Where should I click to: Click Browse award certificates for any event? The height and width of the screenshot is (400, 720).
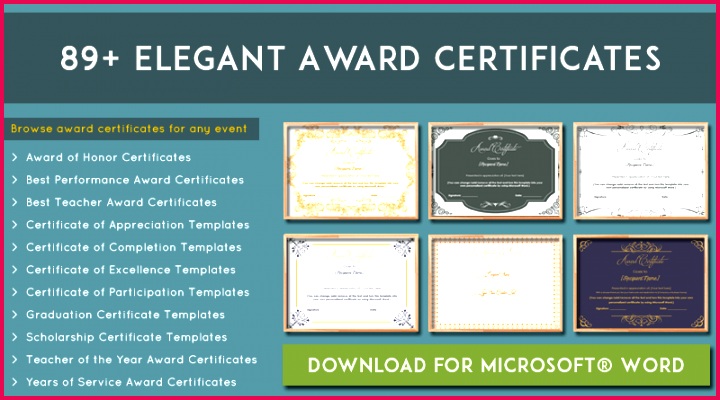click(x=129, y=129)
